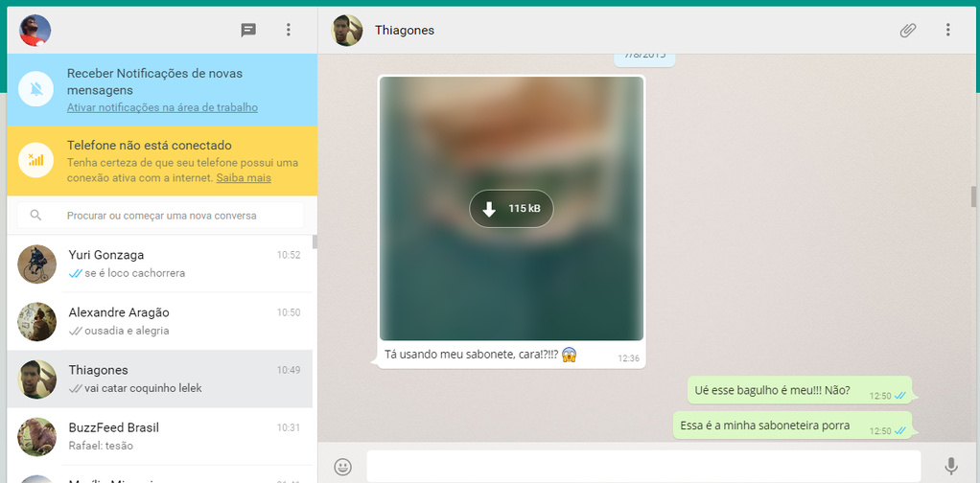Attach a file with paperclip icon
The width and height of the screenshot is (980, 483).
click(907, 30)
